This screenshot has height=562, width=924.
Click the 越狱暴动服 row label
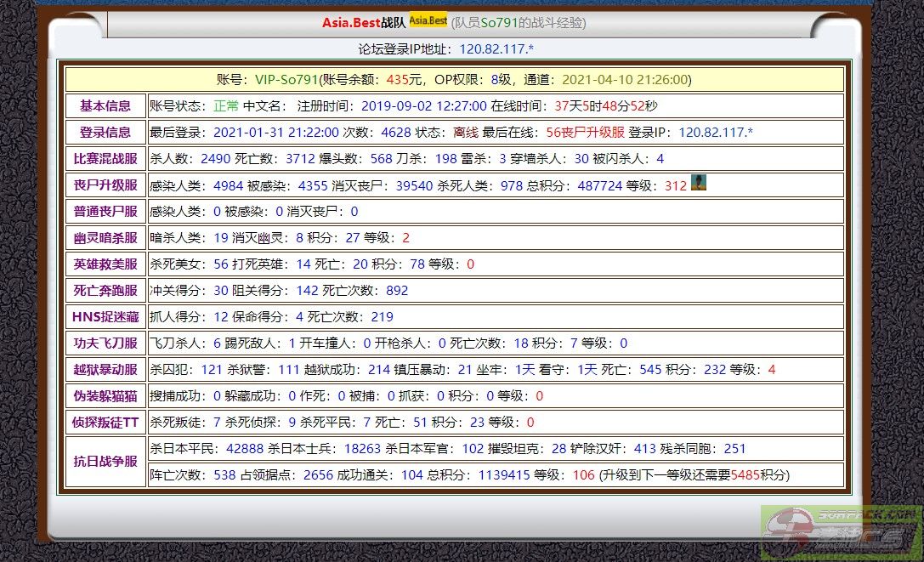click(x=105, y=370)
